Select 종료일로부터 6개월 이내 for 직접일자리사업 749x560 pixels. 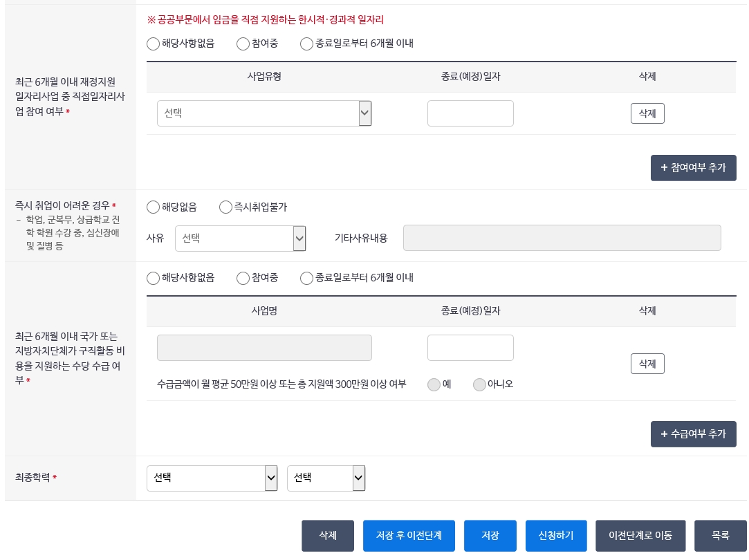tap(306, 44)
